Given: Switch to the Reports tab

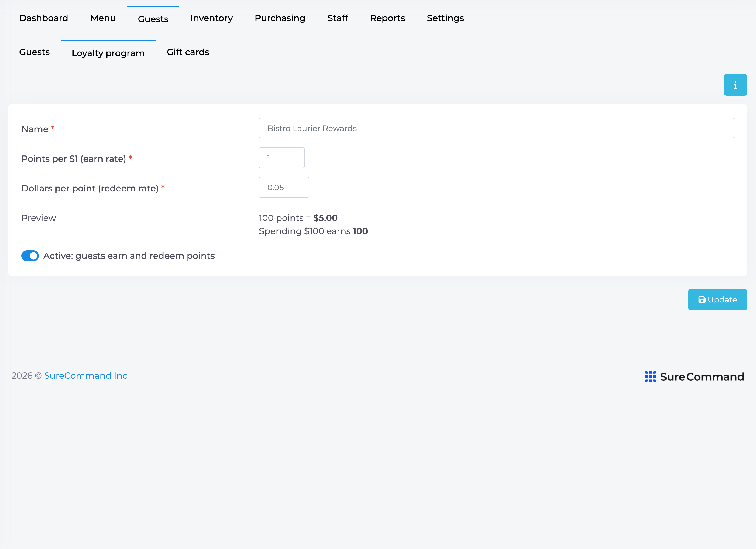Looking at the screenshot, I should [387, 18].
